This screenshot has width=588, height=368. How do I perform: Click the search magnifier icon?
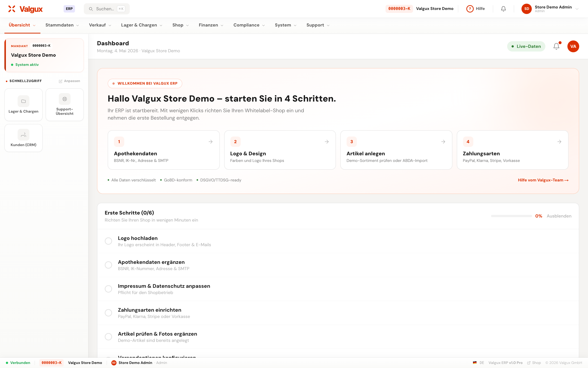click(91, 9)
